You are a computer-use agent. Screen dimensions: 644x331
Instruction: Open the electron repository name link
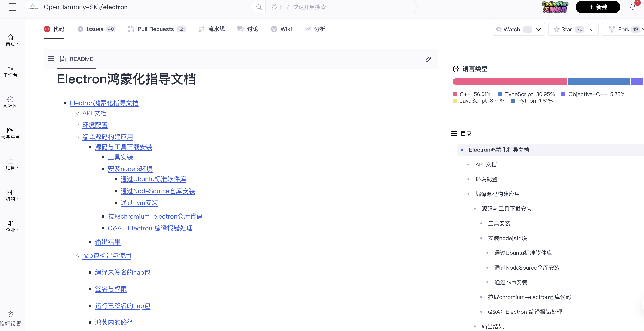[115, 7]
